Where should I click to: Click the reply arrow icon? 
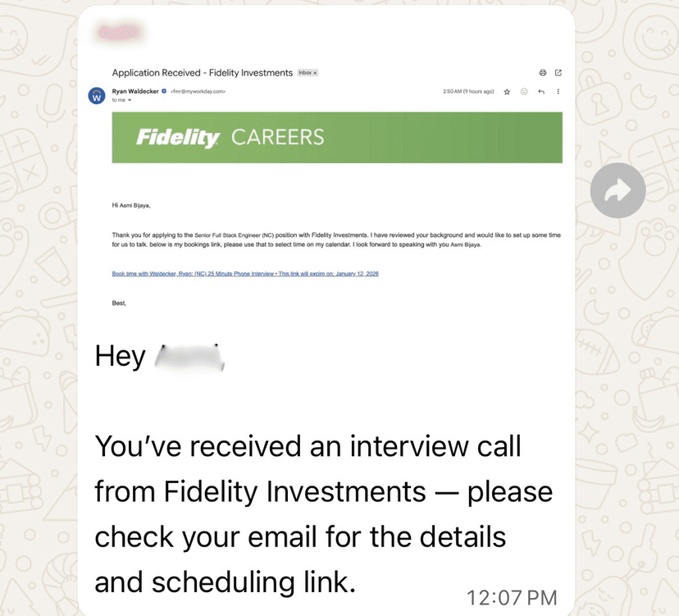click(x=541, y=92)
